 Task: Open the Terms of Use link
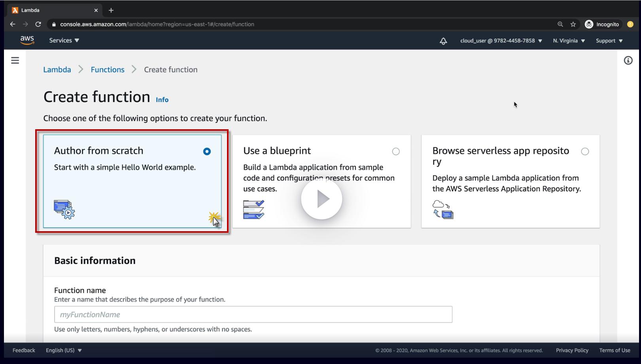615,350
